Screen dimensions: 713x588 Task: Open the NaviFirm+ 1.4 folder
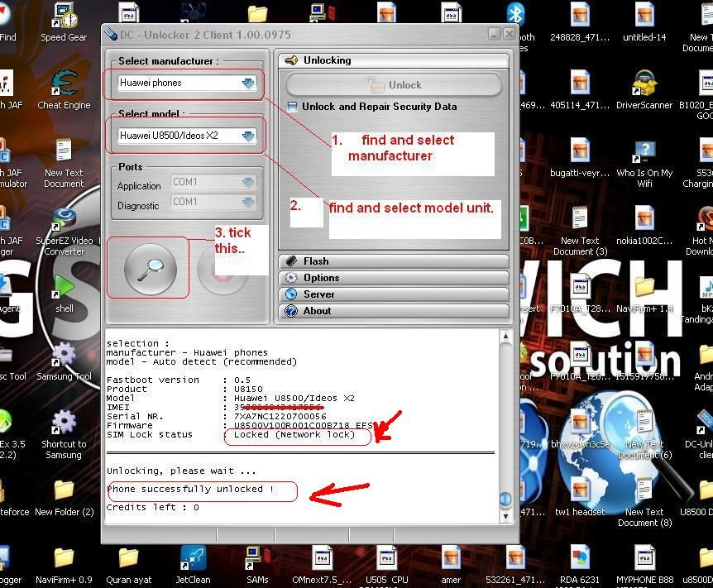pos(644,294)
